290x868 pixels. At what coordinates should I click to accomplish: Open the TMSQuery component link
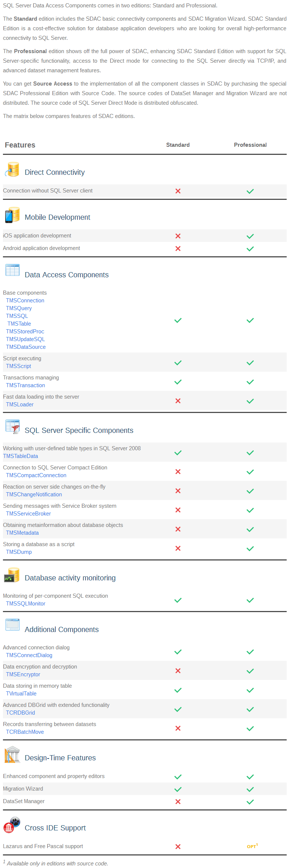tap(19, 308)
